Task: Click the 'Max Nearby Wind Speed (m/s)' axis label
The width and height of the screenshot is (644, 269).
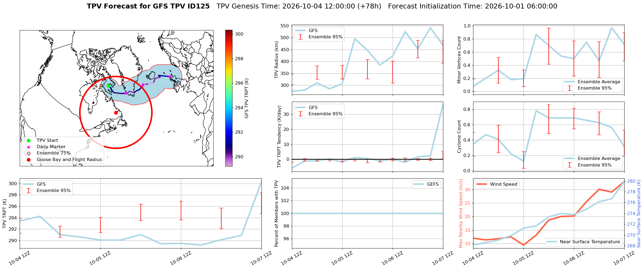Action: click(461, 213)
